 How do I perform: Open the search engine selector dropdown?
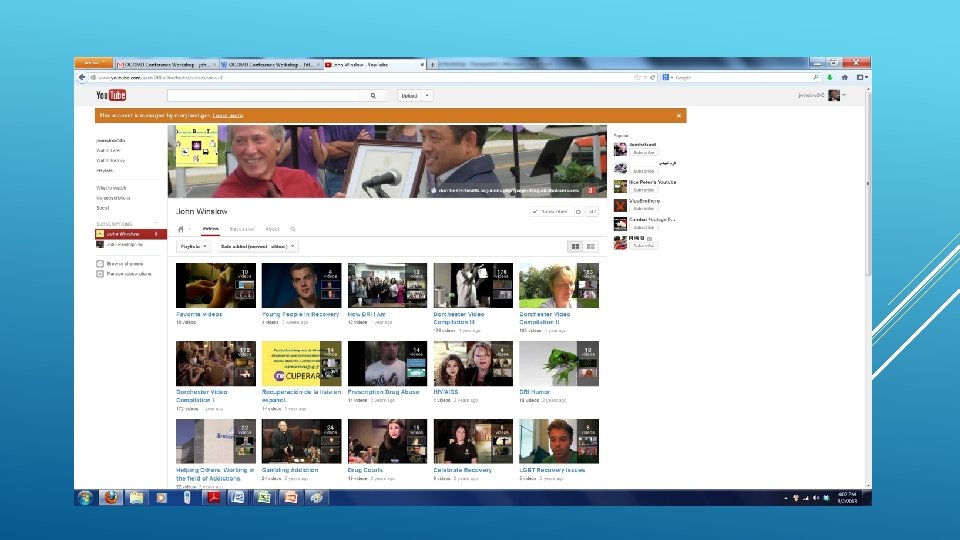[x=667, y=77]
